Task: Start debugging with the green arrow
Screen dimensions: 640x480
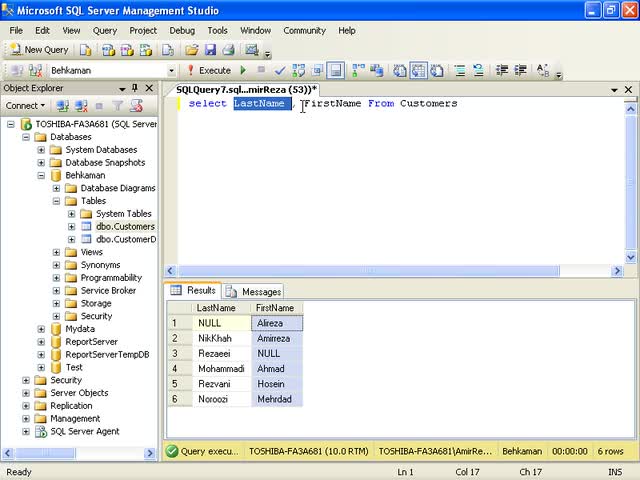Action: 243,71
